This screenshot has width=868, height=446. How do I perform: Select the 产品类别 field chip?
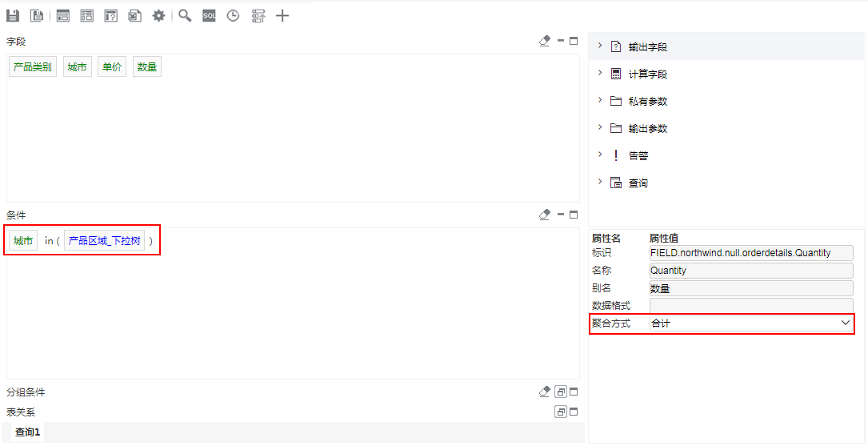tap(33, 67)
